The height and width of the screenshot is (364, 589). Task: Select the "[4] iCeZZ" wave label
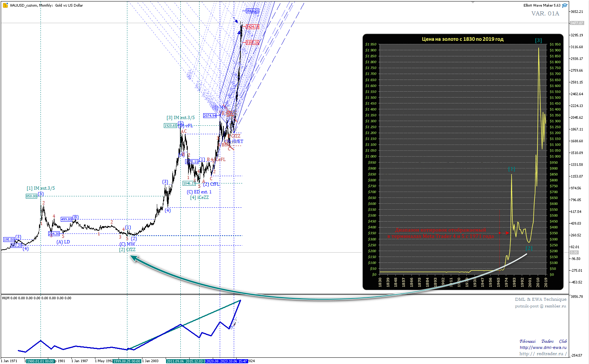[200, 197]
